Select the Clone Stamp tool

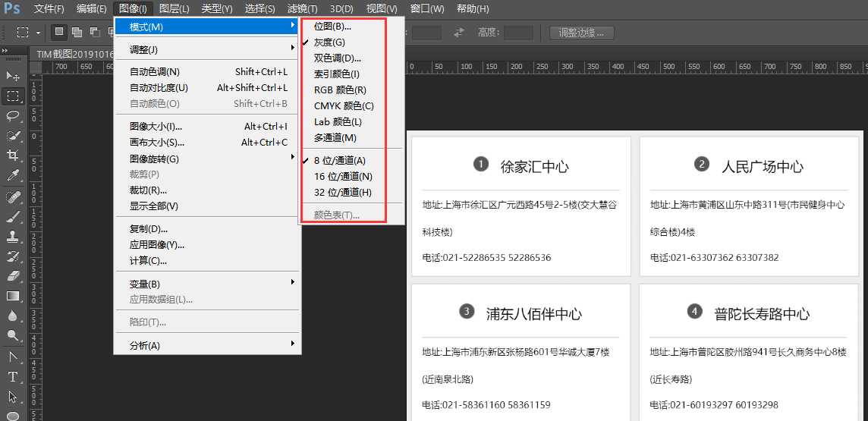coord(12,236)
